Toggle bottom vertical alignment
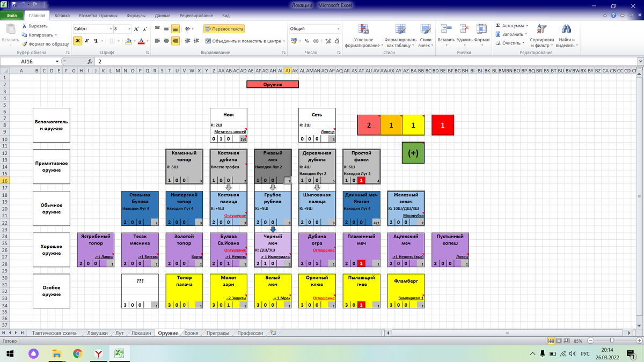This screenshot has height=362, width=644. click(175, 29)
